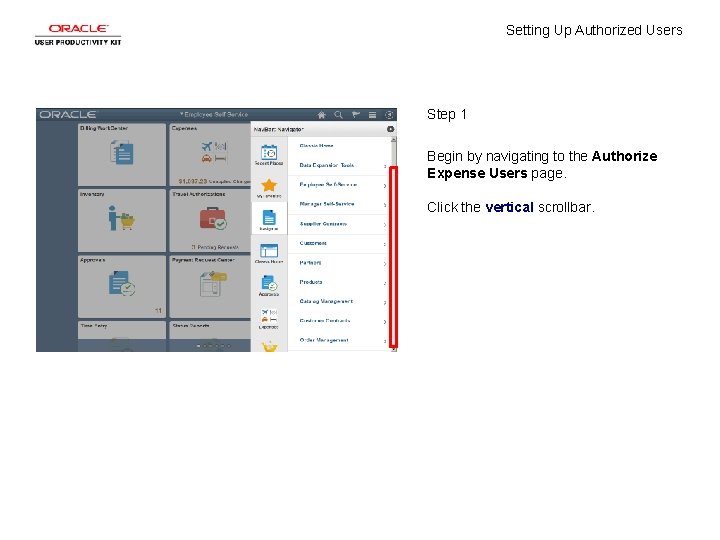720x540 pixels.
Task: Open the Expenses homepage tile
Action: pos(210,154)
